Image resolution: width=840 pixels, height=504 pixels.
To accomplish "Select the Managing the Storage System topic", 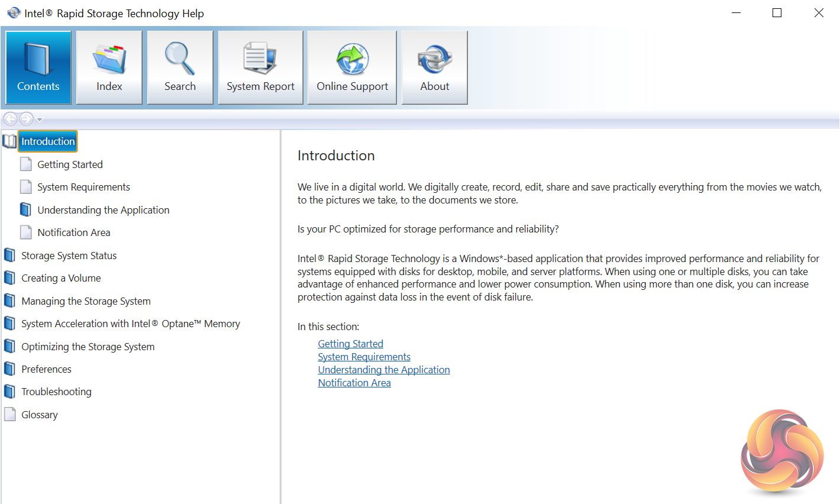I will pyautogui.click(x=86, y=301).
